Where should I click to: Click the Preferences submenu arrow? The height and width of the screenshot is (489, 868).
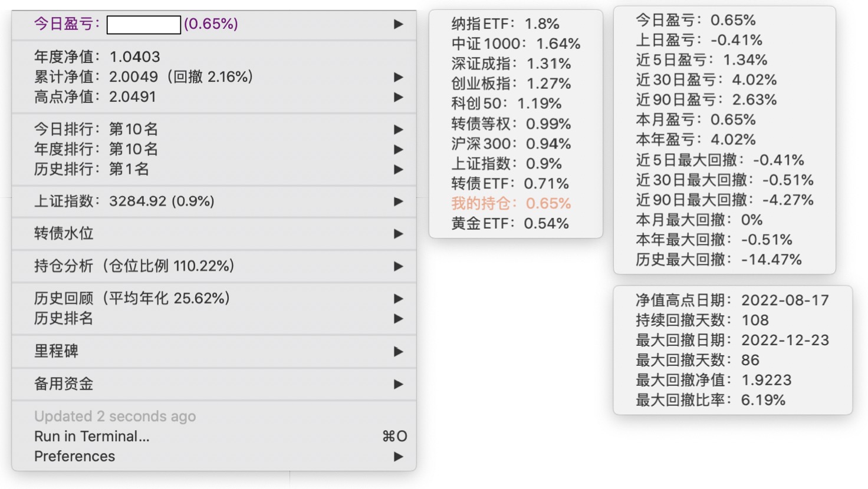tap(399, 457)
